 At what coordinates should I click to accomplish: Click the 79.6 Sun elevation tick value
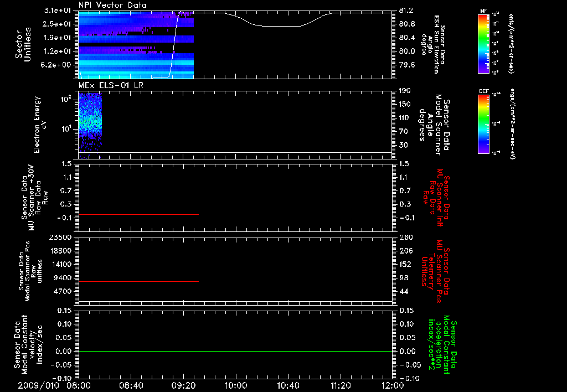click(x=407, y=65)
